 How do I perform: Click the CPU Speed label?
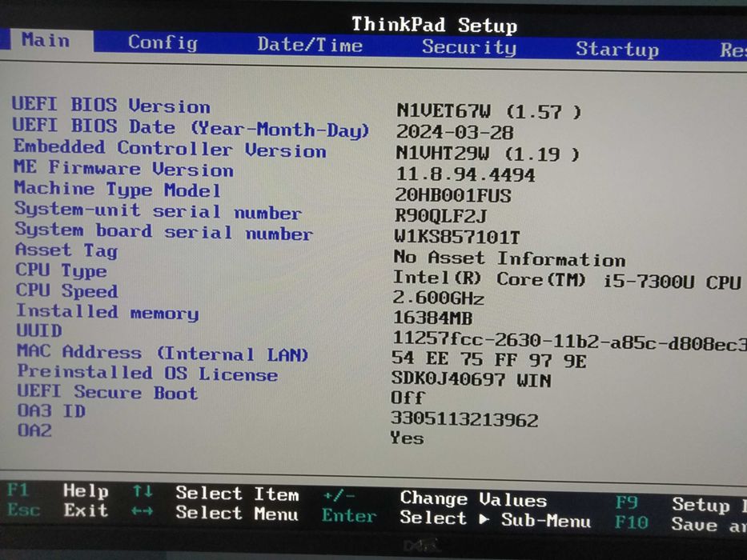coord(66,290)
